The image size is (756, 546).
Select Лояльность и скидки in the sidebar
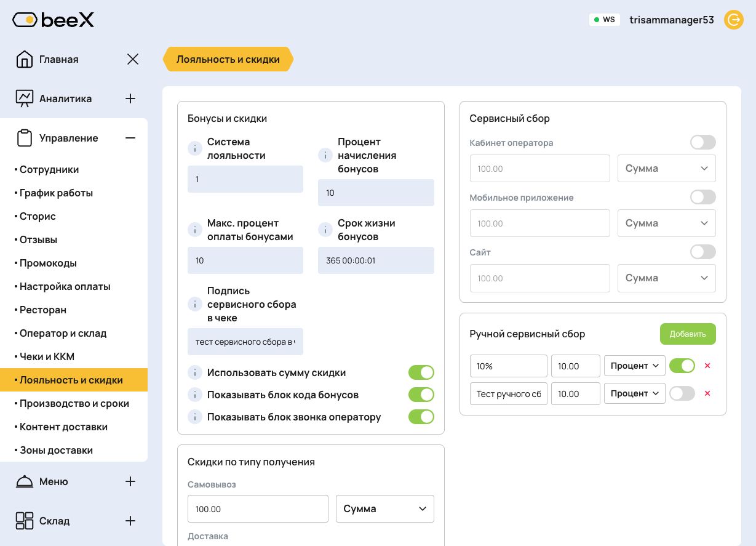click(x=74, y=380)
